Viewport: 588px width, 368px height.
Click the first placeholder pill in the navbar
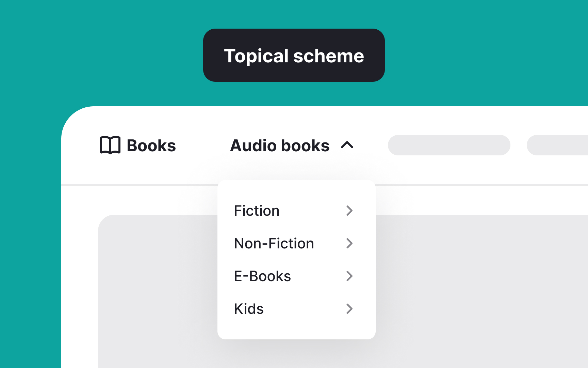[x=449, y=145]
